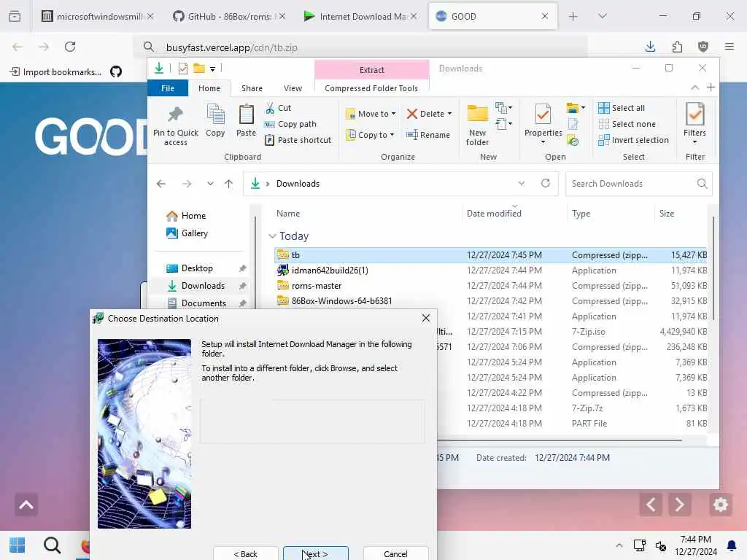Open Compressed Folder Tools tab
The height and width of the screenshot is (560, 747).
[x=371, y=88]
